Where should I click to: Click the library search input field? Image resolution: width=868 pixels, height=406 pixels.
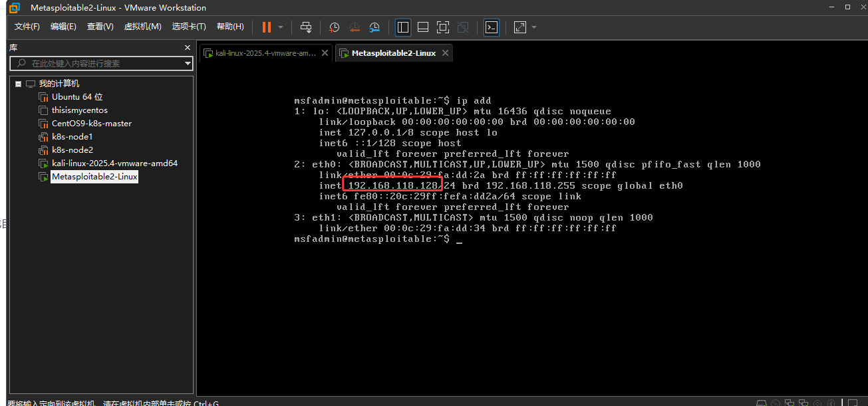[100, 64]
